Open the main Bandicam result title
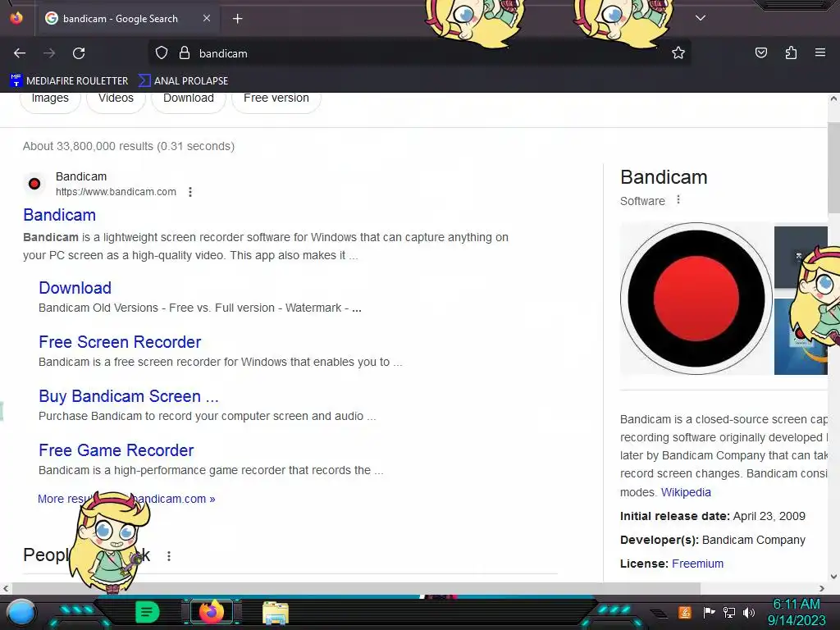The width and height of the screenshot is (840, 630). tap(59, 215)
